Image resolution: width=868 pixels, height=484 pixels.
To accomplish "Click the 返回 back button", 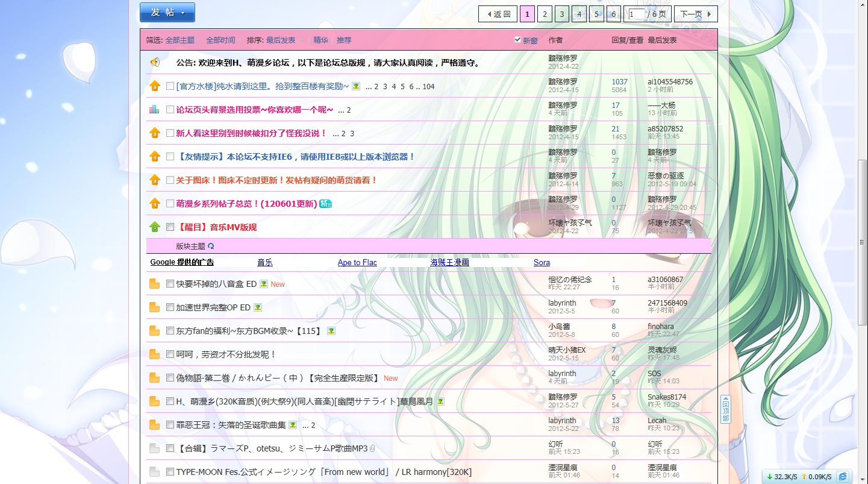I will [x=498, y=14].
